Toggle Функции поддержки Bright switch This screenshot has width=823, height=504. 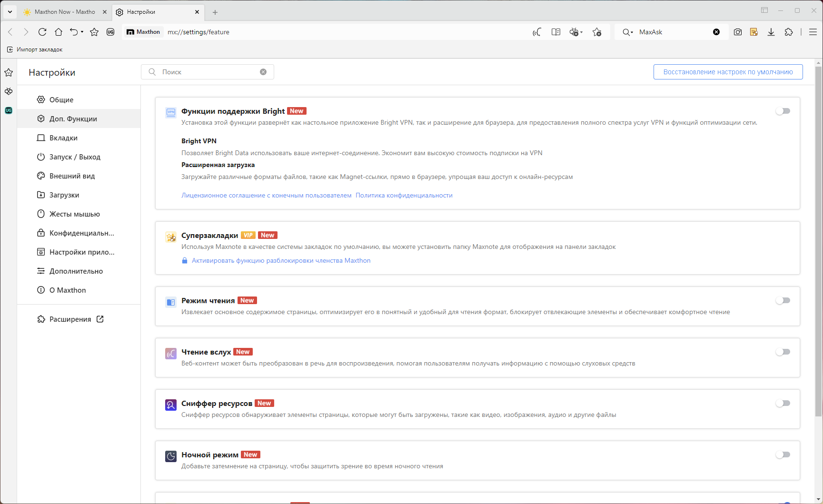783,111
